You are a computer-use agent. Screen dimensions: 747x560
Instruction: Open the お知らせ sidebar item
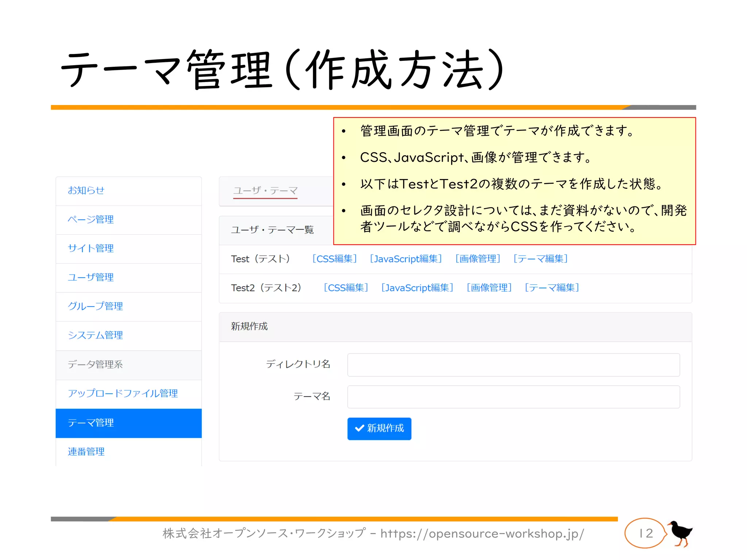coord(128,191)
